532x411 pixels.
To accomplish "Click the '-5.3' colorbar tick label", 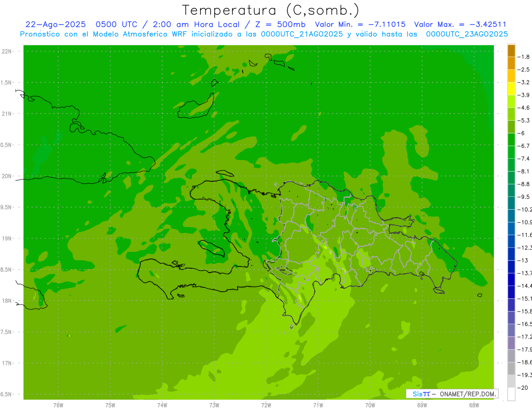I will (524, 121).
